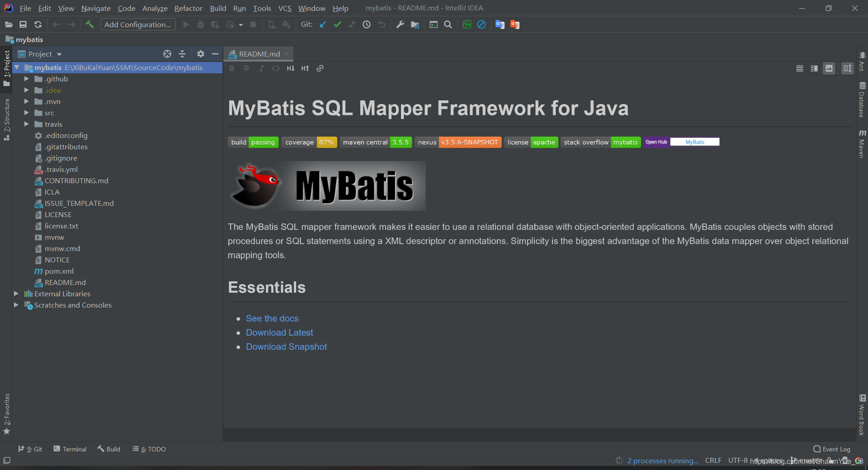Click Add Configuration button
Screen dimensions: 868x470
coord(138,24)
